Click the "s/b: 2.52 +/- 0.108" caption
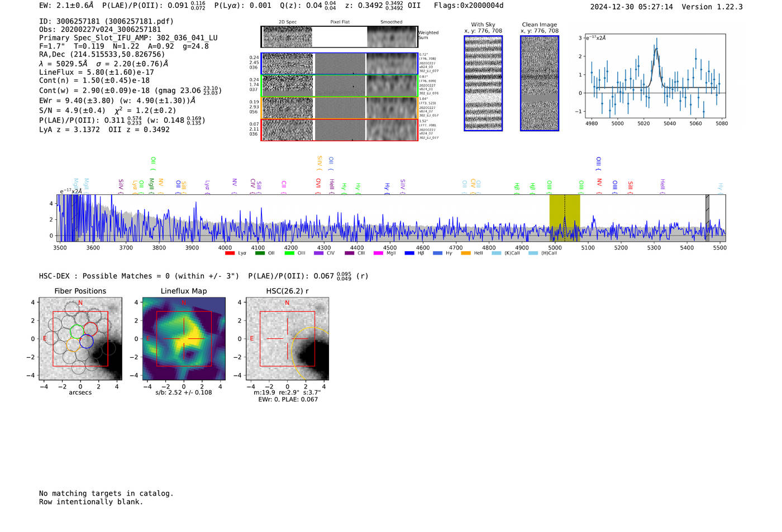 point(184,392)
